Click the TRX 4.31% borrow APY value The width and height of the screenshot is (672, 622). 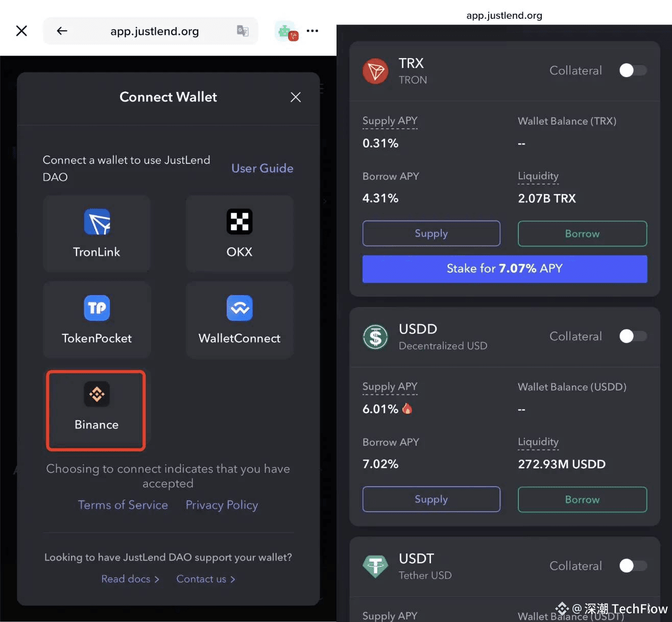point(380,198)
